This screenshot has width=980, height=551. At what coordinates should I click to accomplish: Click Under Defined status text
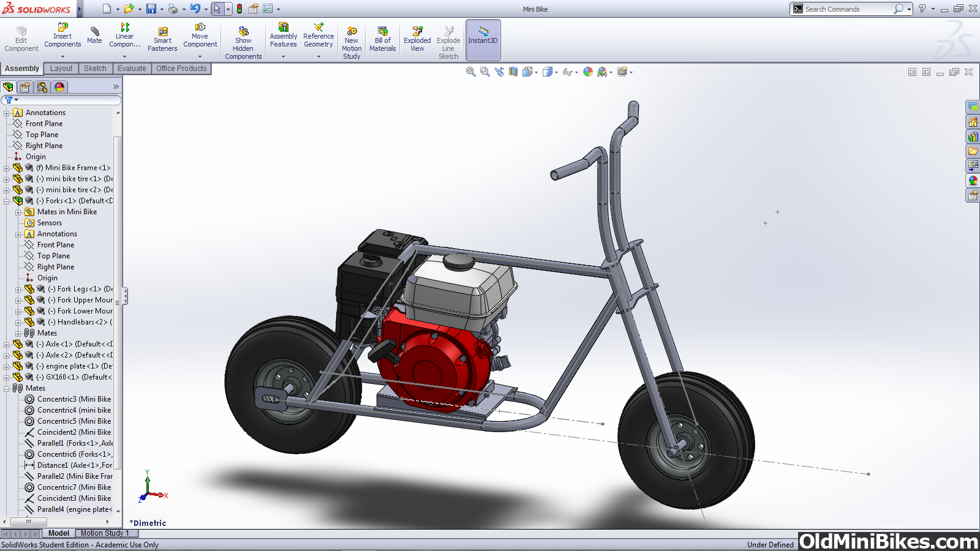771,545
